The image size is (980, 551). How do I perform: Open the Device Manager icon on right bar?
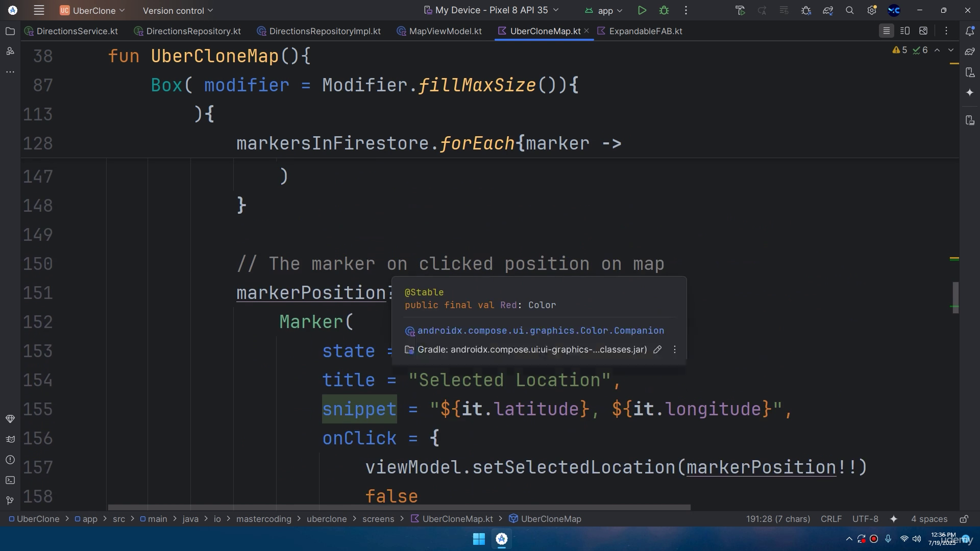coord(970,72)
